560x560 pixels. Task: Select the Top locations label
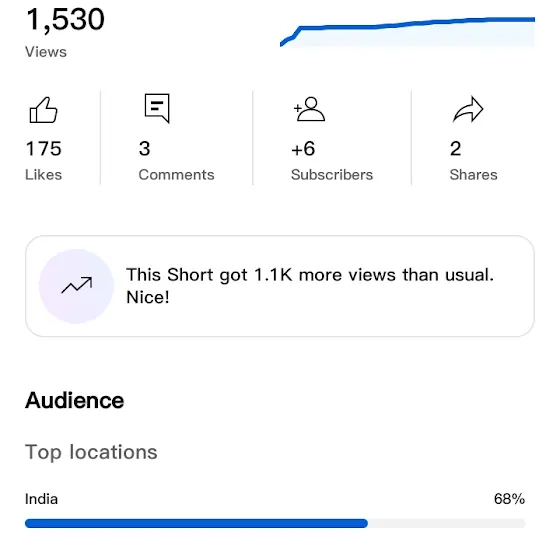(91, 453)
